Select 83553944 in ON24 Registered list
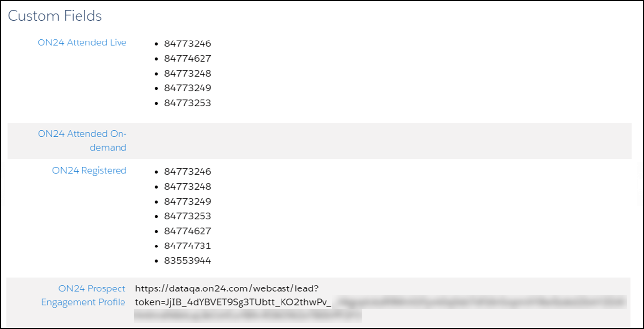Viewport: 644px width, 329px height. (188, 260)
